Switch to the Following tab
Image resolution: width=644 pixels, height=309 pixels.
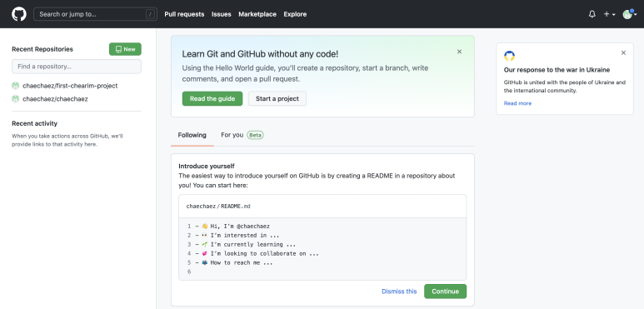[x=192, y=135]
